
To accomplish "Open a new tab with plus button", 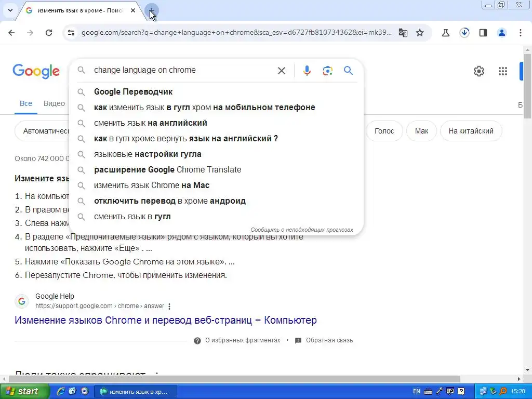I will pyautogui.click(x=152, y=10).
